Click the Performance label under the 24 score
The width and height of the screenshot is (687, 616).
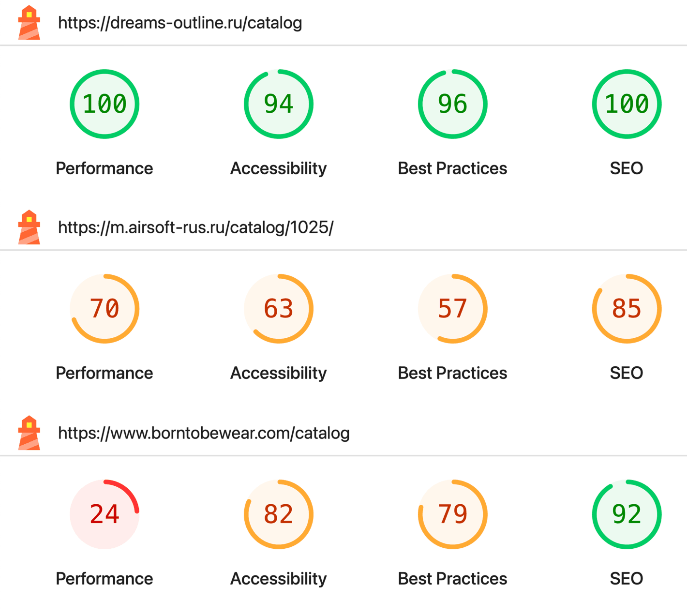[x=105, y=579]
